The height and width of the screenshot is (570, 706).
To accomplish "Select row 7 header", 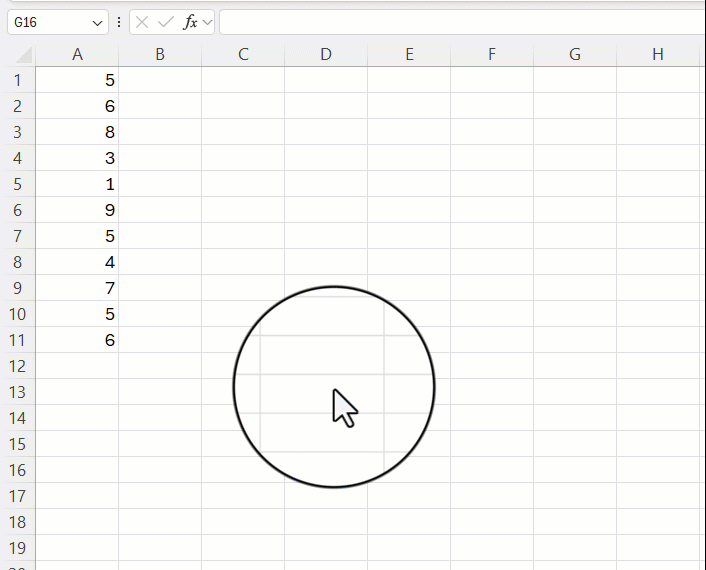I will coord(18,236).
